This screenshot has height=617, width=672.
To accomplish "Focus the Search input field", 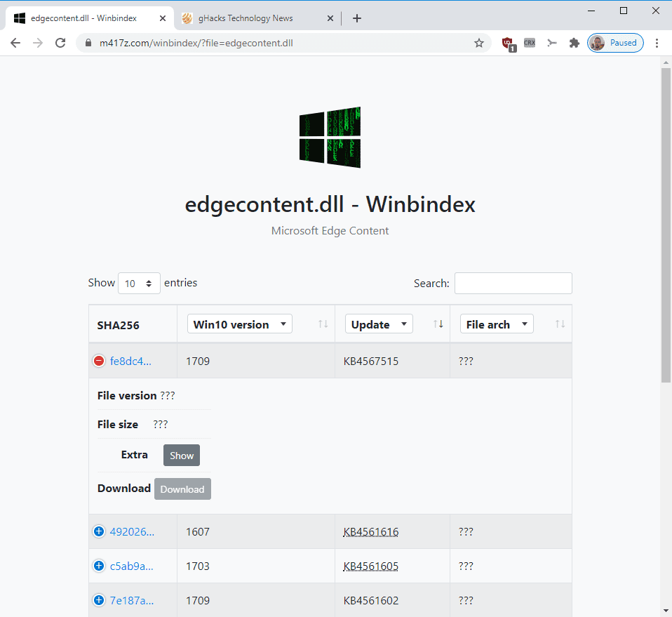I will point(513,284).
